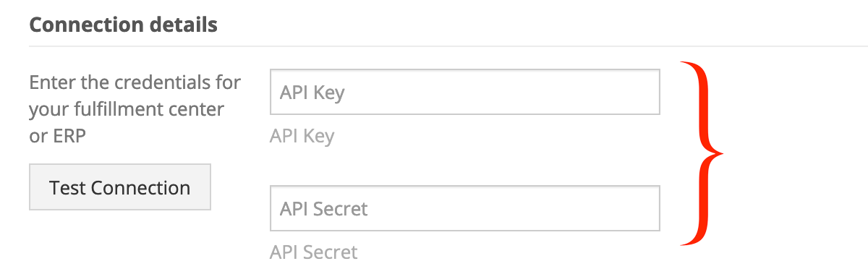This screenshot has height=269, width=868.
Task: Click the Test Connection button
Action: tap(120, 187)
